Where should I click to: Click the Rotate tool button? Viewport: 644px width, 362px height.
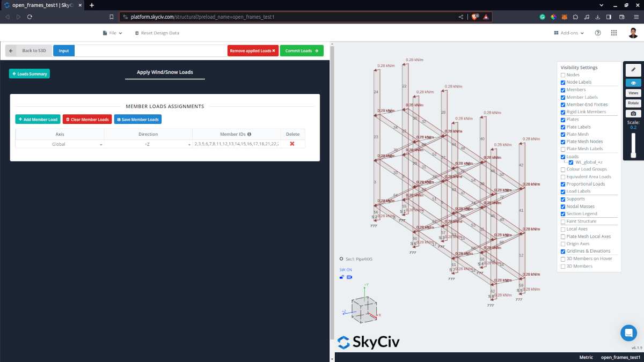[x=633, y=103]
